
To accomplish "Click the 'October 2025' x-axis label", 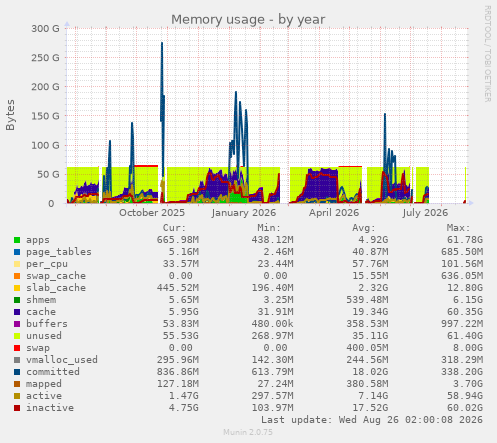I will pyautogui.click(x=152, y=213).
